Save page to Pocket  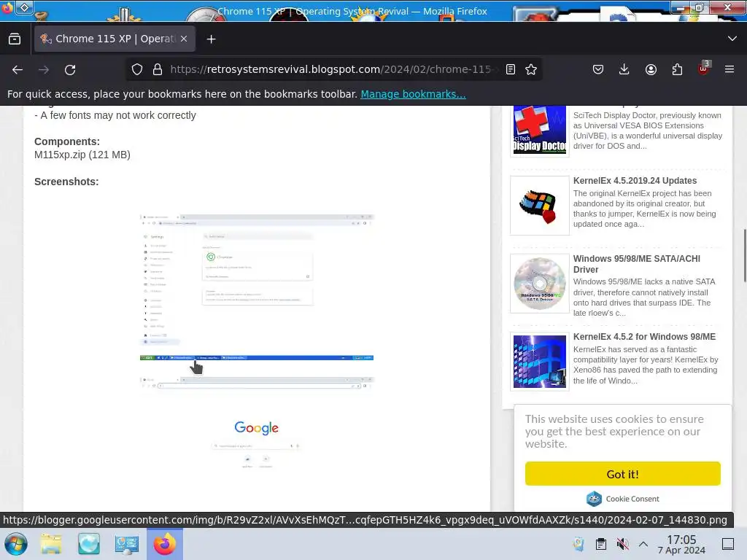(x=598, y=69)
